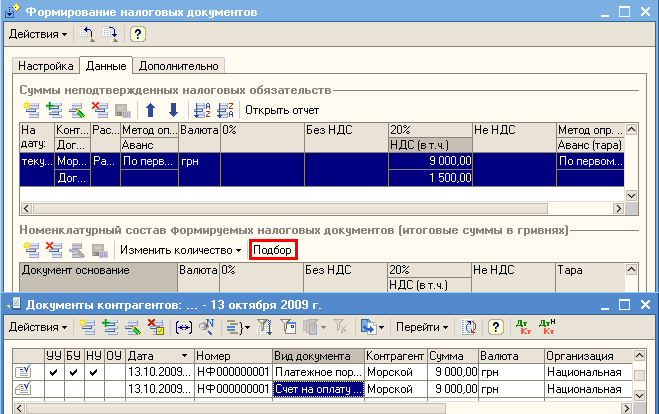This screenshot has height=414, width=659.
Task: Click the move row up blue arrow
Action: tap(151, 110)
